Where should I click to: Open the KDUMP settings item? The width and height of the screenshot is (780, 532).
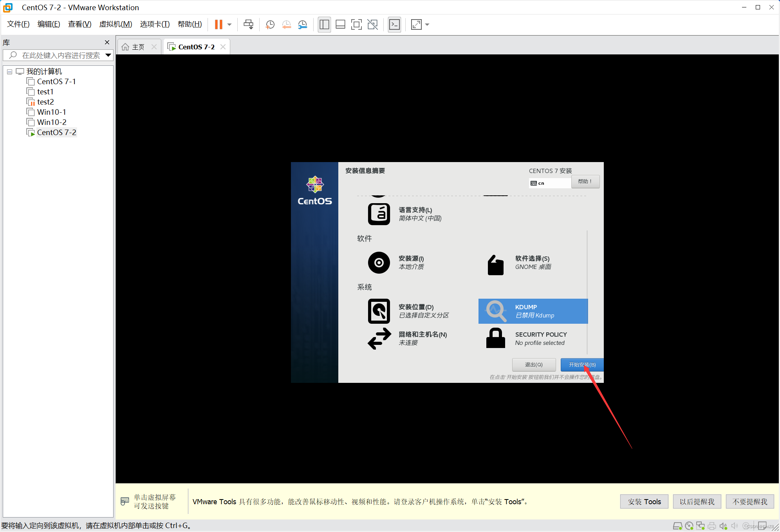coord(533,311)
